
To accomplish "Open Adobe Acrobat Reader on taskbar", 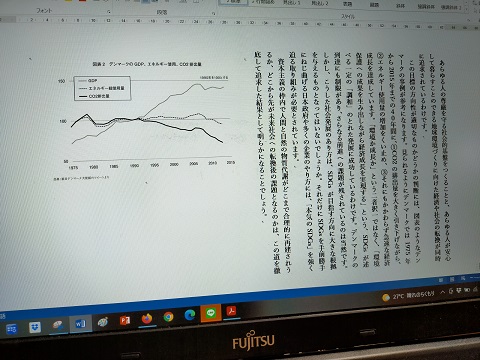I will [231, 311].
